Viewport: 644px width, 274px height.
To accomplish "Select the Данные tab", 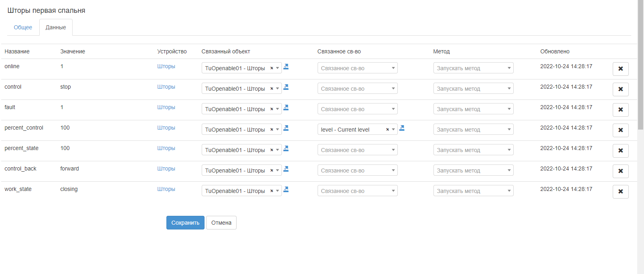I will (56, 27).
